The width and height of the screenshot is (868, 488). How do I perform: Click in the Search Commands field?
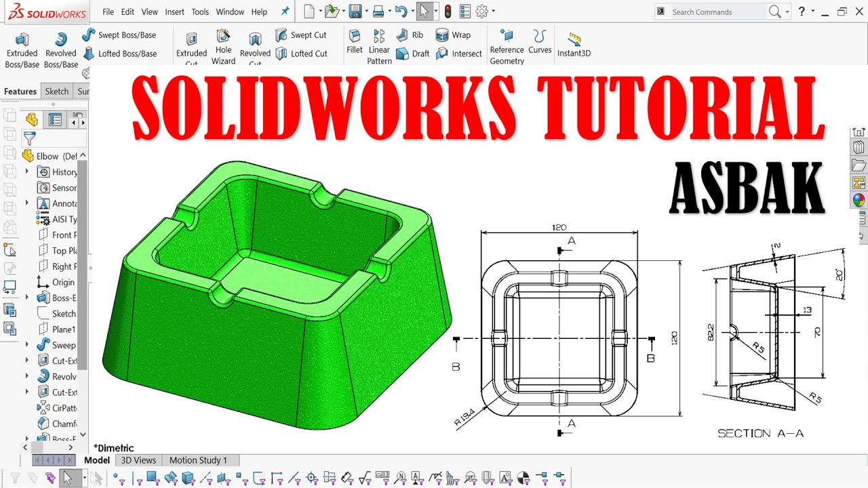717,12
